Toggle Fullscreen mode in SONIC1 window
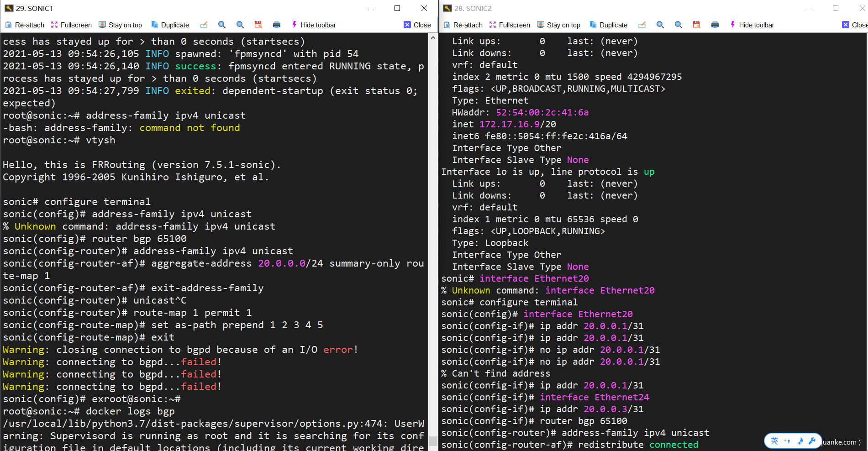868x451 pixels. (x=72, y=25)
